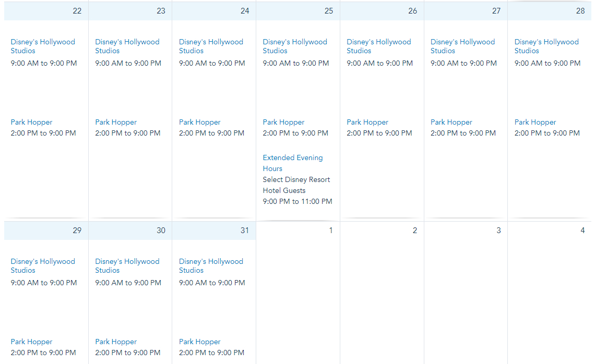Click Park Hopper link on the 31st

click(200, 342)
